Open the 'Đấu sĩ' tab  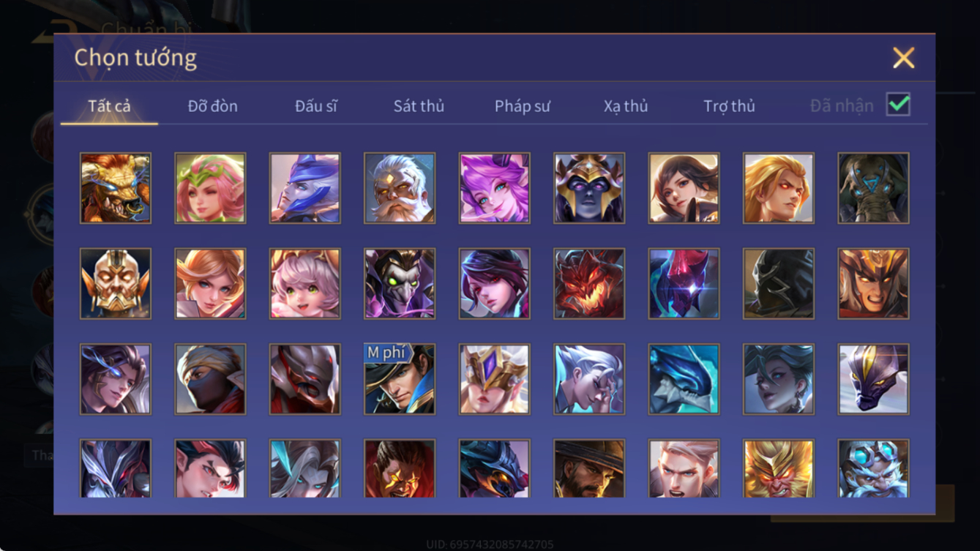[x=316, y=106]
